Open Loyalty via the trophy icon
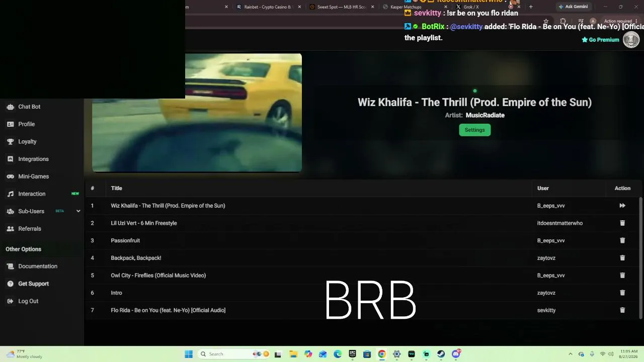 point(10,142)
